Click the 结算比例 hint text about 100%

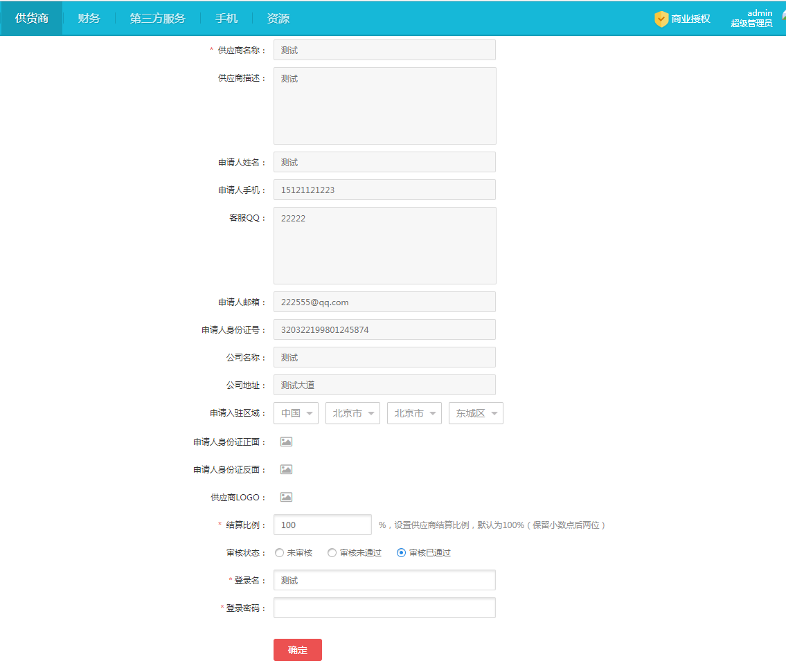click(492, 525)
